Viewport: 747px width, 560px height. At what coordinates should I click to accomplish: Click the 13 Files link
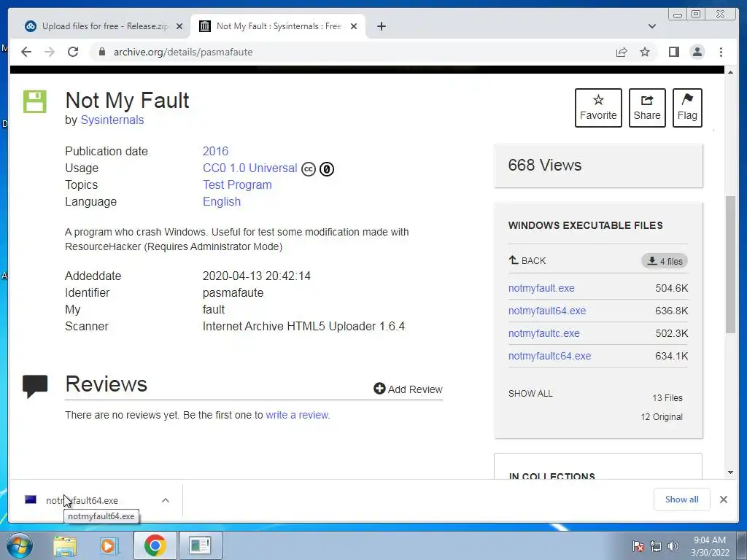click(667, 397)
